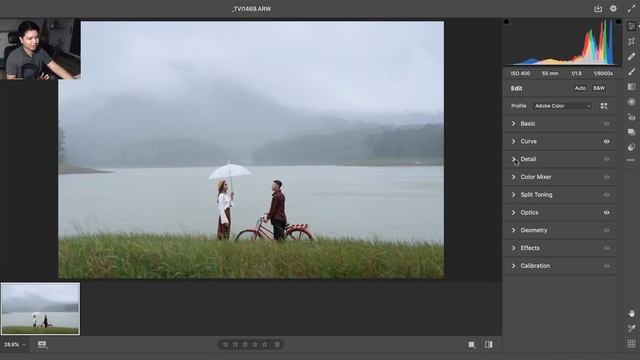Toggle Split Toning panel visibility eye
Screen dimensions: 640x360
[607, 195]
